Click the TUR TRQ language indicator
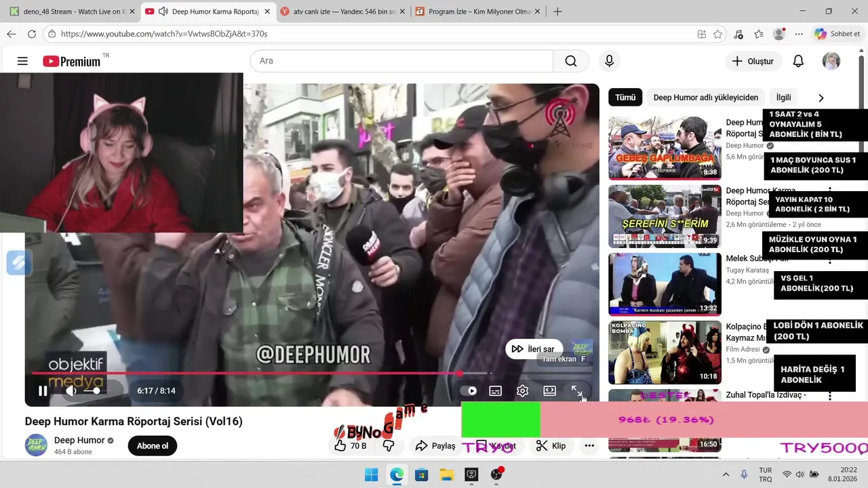The width and height of the screenshot is (868, 488). (x=766, y=474)
